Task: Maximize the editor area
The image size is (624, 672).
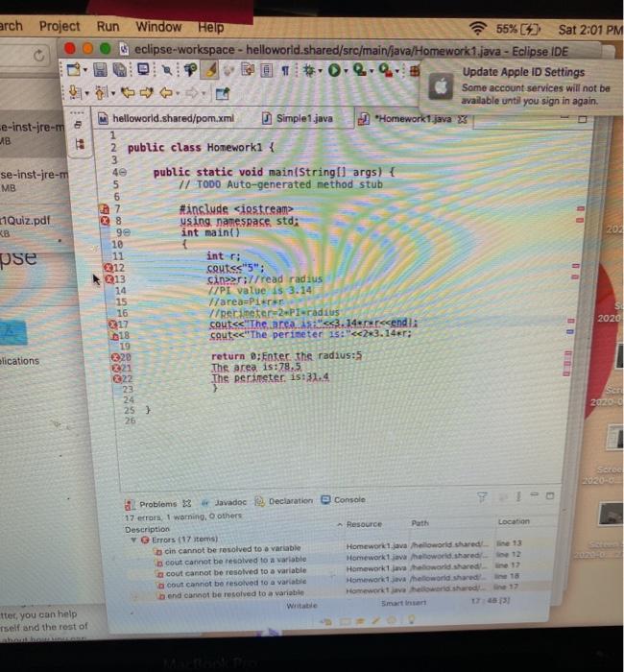Action: pyautogui.click(x=582, y=119)
